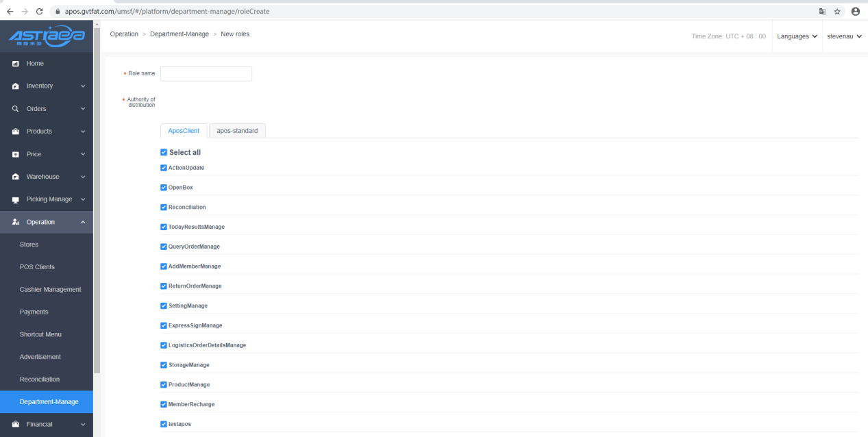Disable the MemberRecharge checkbox
Image resolution: width=868 pixels, height=437 pixels.
coord(164,404)
